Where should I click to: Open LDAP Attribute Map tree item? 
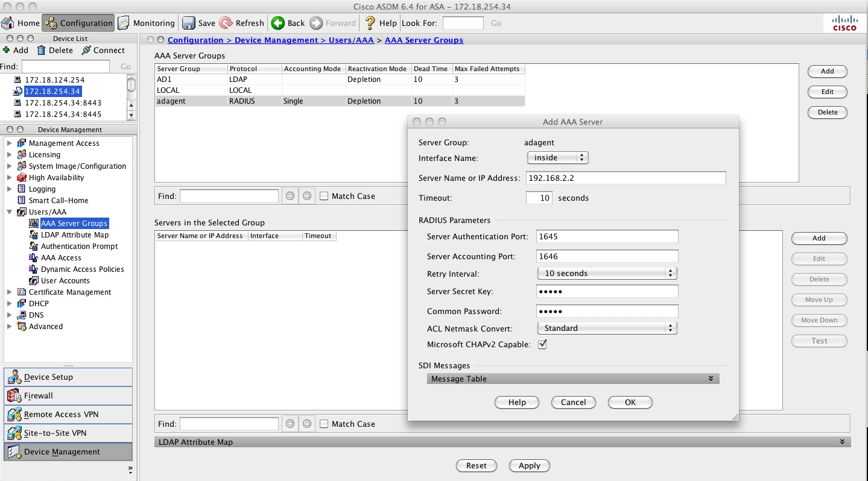(75, 234)
